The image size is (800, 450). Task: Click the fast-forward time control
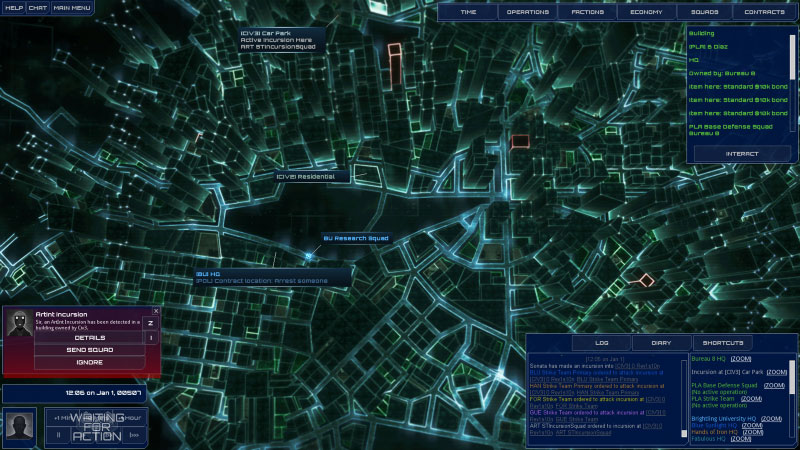[x=135, y=435]
